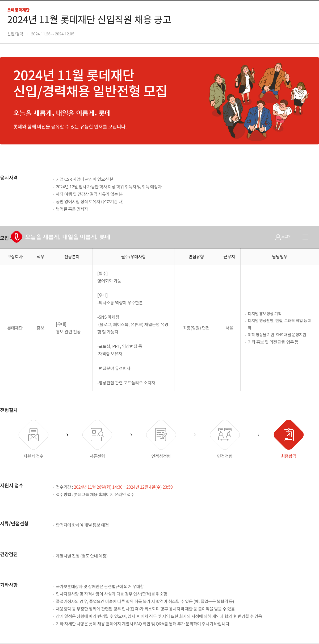Click the 로그인 user icon
The height and width of the screenshot is (644, 319).
[278, 237]
